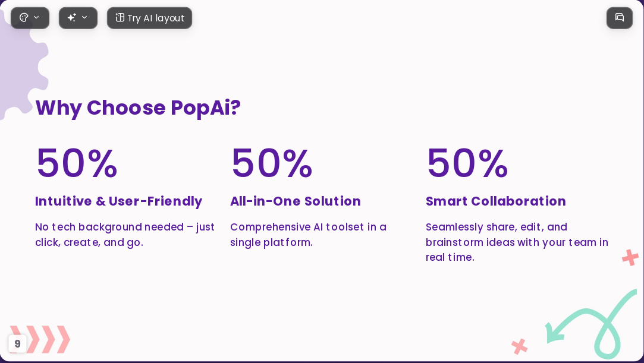The width and height of the screenshot is (644, 363).
Task: Select the Why Choose PopAi? title
Action: [138, 108]
